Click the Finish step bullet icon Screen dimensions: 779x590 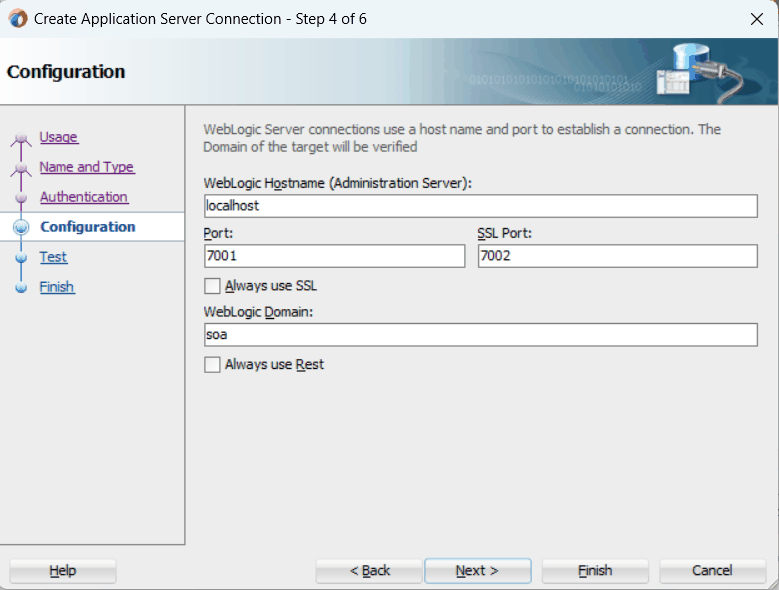21,288
